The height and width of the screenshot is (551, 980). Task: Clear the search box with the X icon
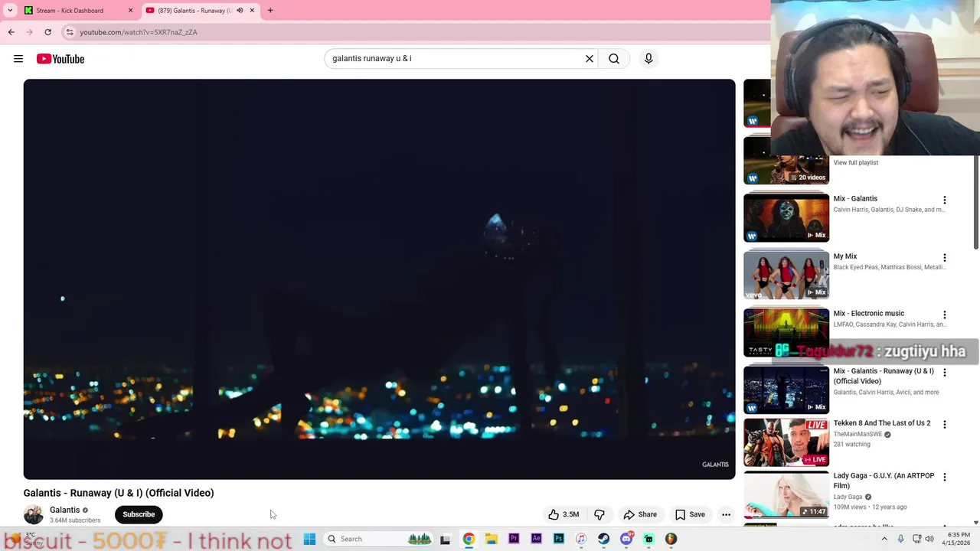590,59
